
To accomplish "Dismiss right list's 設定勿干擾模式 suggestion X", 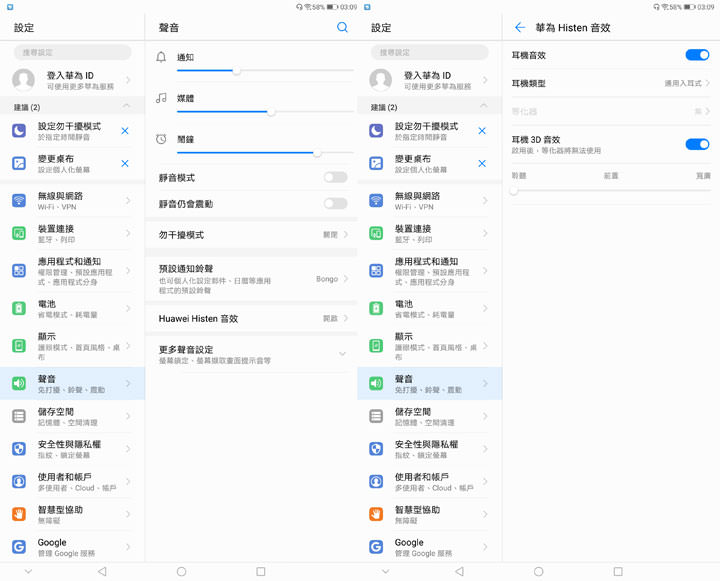I will pos(482,131).
